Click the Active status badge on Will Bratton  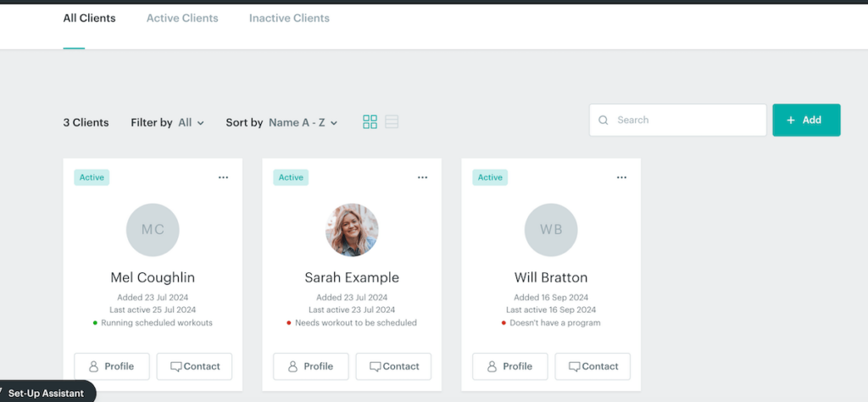490,177
